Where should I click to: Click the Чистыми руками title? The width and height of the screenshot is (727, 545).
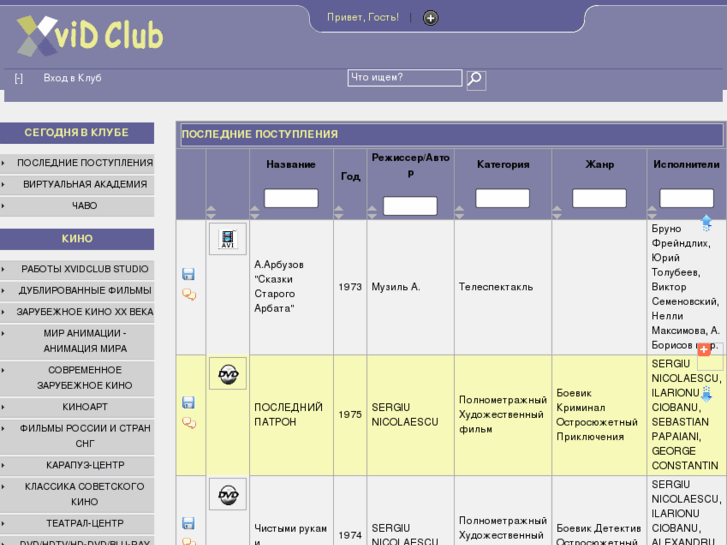click(290, 534)
